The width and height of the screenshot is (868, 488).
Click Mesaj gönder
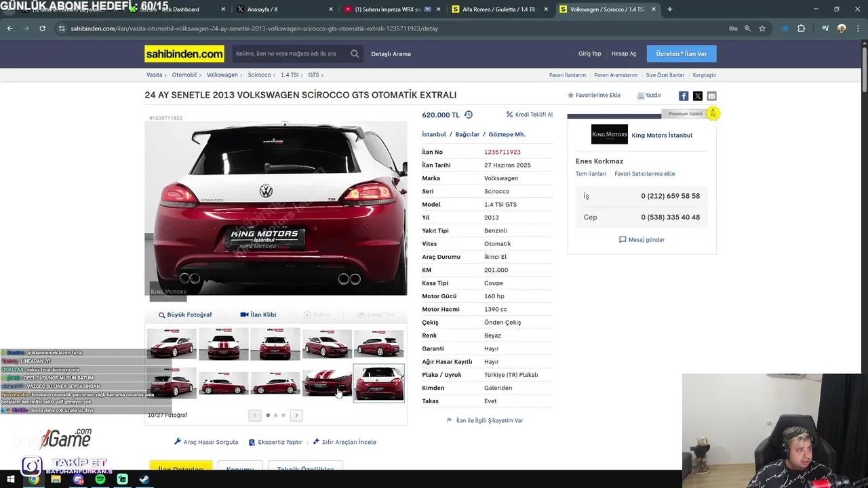(x=642, y=239)
